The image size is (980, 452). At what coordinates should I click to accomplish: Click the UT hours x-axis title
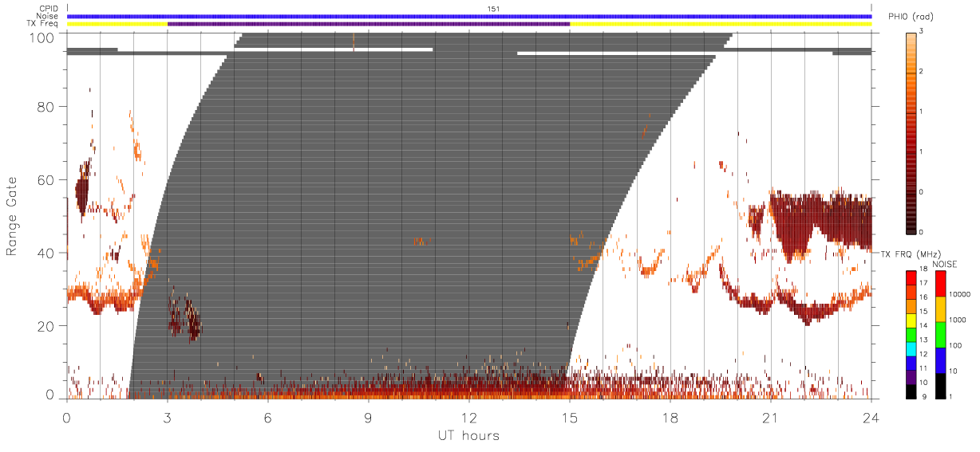coord(468,435)
